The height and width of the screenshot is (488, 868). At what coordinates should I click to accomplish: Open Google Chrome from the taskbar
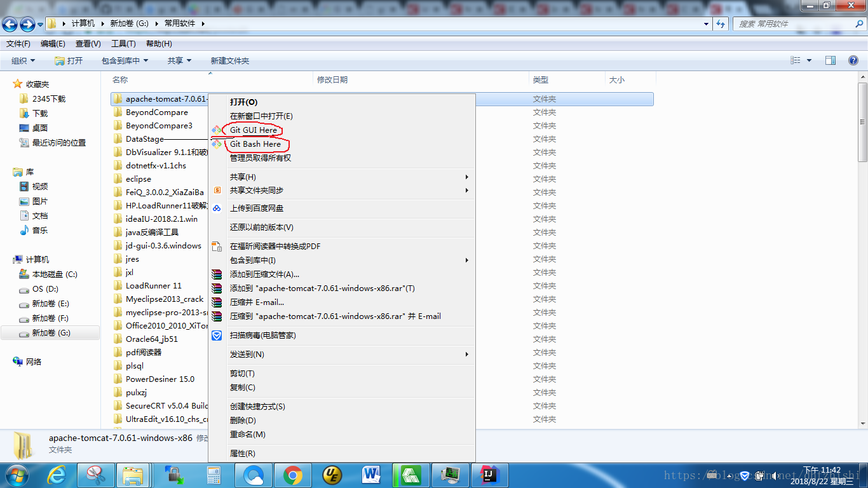pyautogui.click(x=293, y=475)
